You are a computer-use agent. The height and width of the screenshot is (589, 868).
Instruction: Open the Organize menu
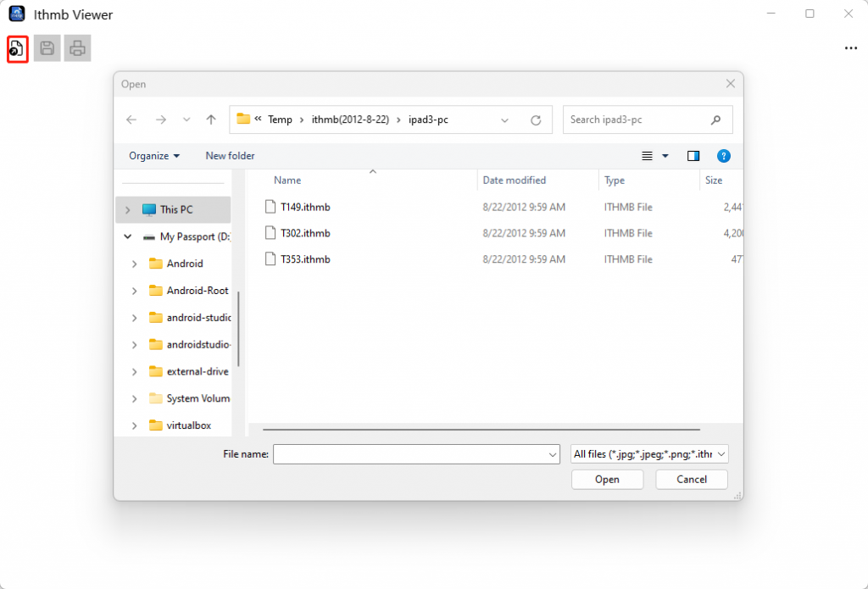tap(154, 156)
